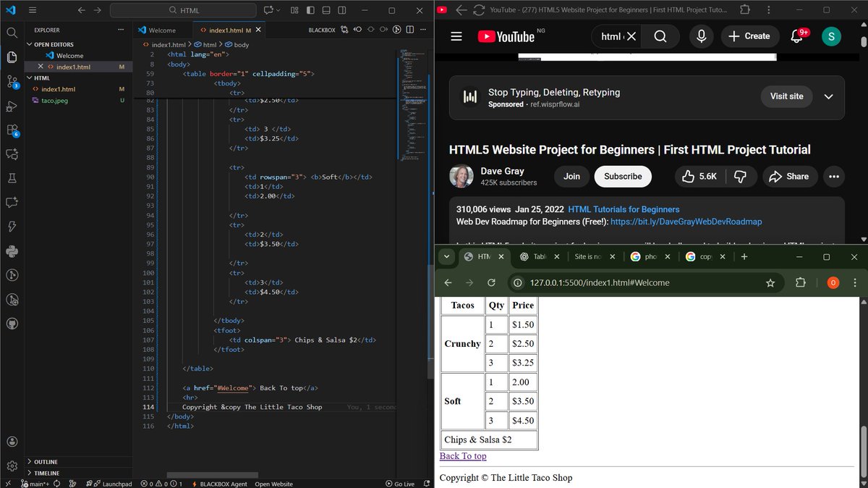Screen dimensions: 868x488
Task: Subscribe to Dave Gray's channel
Action: (623, 176)
